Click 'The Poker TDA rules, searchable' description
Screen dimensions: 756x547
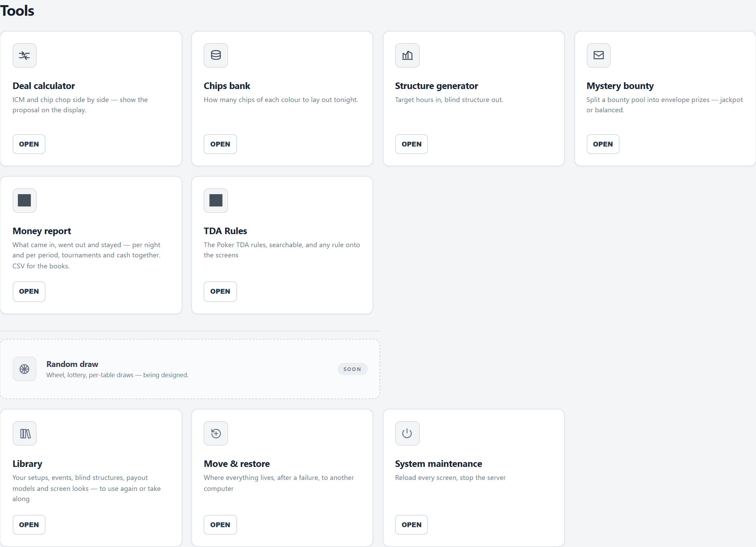point(282,250)
